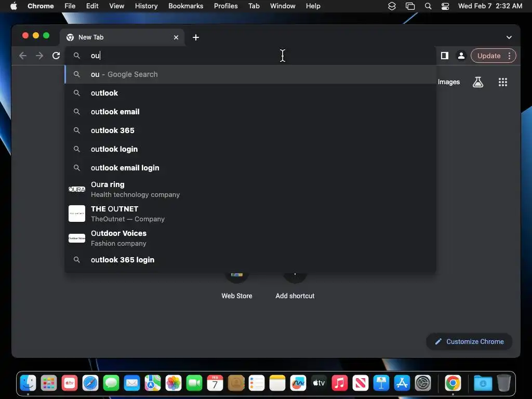Screen dimensions: 532x399
Task: Click the Chrome back arrow
Action: coord(23,56)
